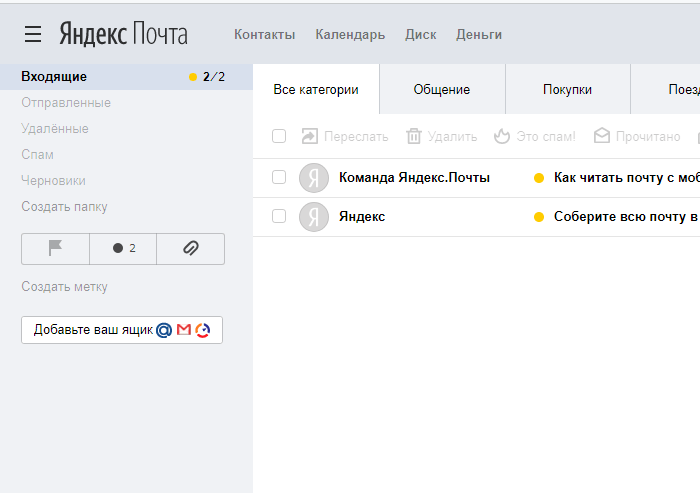
Task: Switch to Все категории tab
Action: pos(316,89)
